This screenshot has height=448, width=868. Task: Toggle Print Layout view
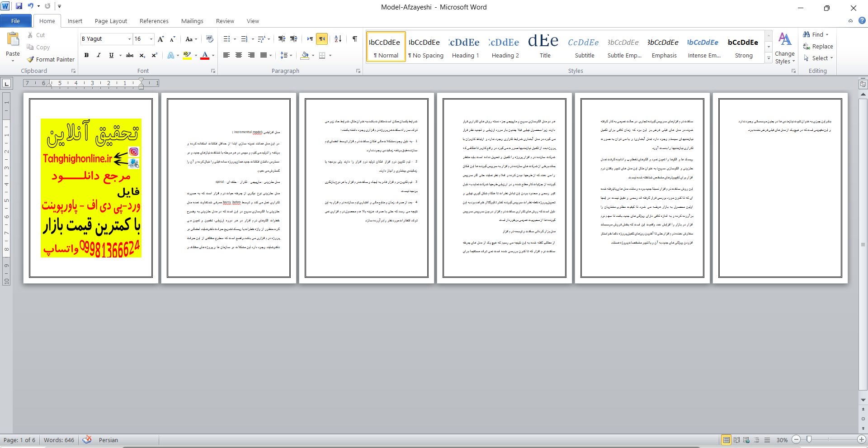pyautogui.click(x=726, y=440)
